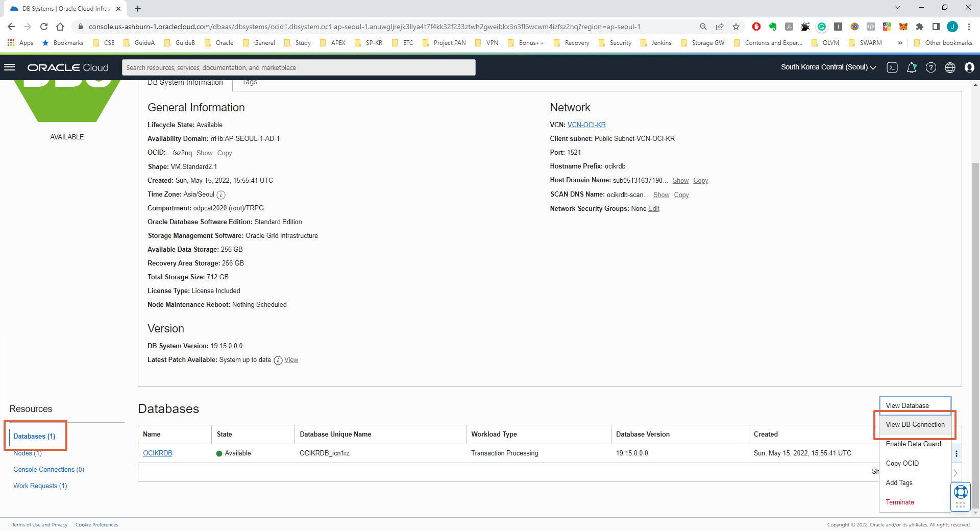Open the Oracle Cloud hamburger navigation menu
Viewport: 980px width, 531px height.
tap(10, 67)
